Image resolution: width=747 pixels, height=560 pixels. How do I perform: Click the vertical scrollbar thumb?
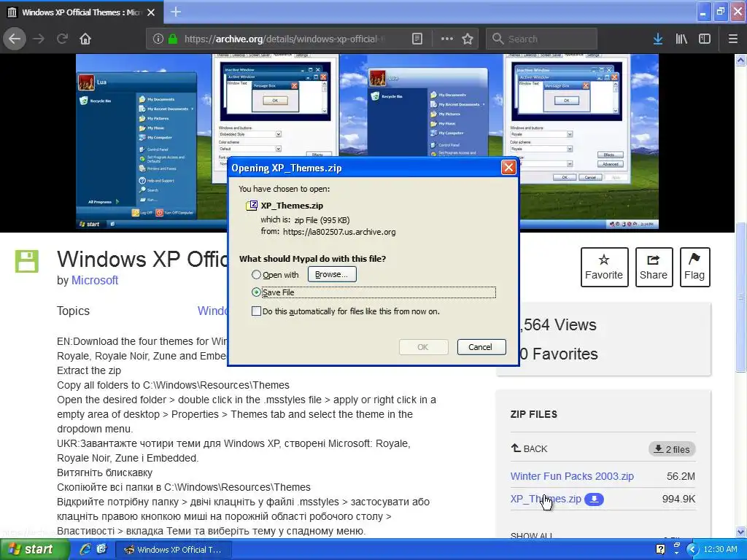[x=740, y=297]
